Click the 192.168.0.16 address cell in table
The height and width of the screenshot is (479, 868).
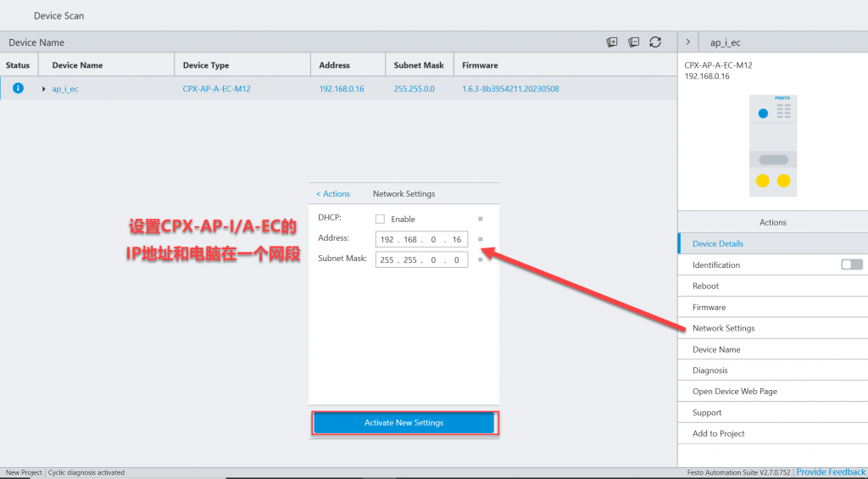tap(342, 89)
